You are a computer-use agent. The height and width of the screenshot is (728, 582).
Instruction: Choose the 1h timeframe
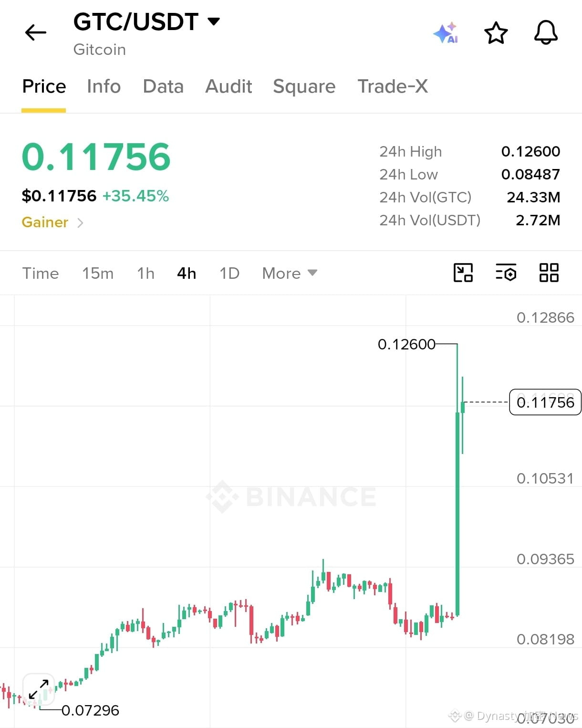pos(145,273)
